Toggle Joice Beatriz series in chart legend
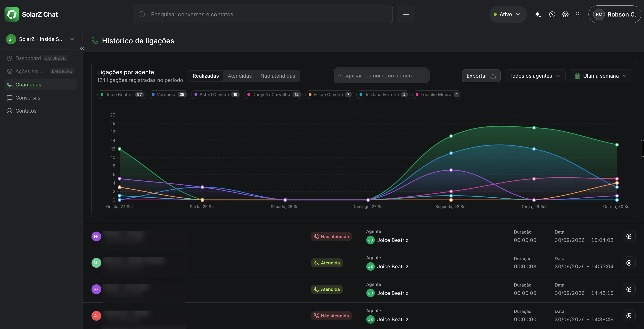This screenshot has width=644, height=329. 121,95
